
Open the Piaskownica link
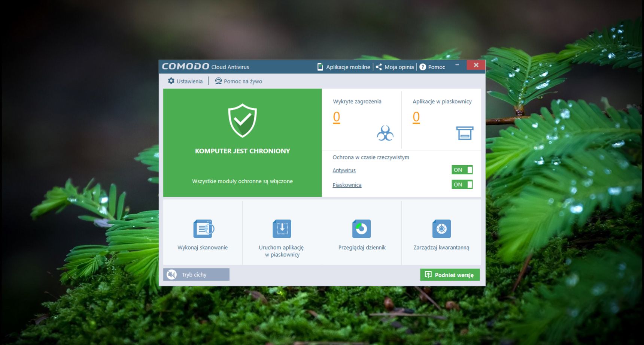pos(347,185)
